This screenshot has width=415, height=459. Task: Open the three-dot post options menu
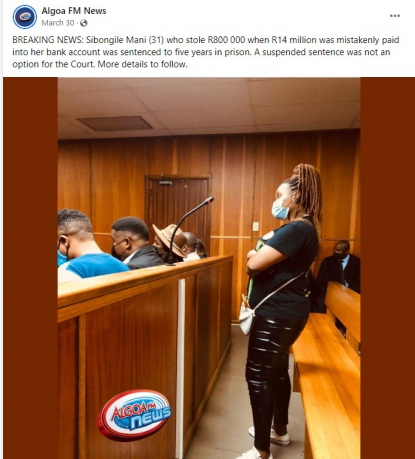pos(395,16)
